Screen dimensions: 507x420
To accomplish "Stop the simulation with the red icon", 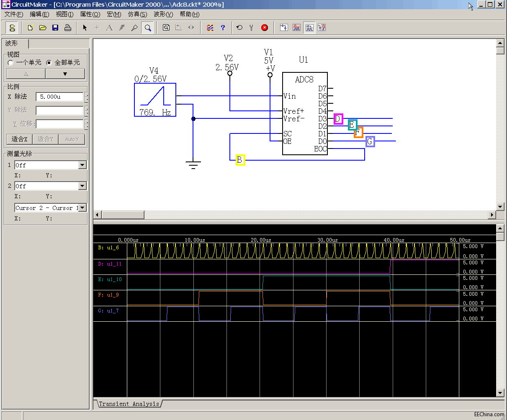I will 265,28.
